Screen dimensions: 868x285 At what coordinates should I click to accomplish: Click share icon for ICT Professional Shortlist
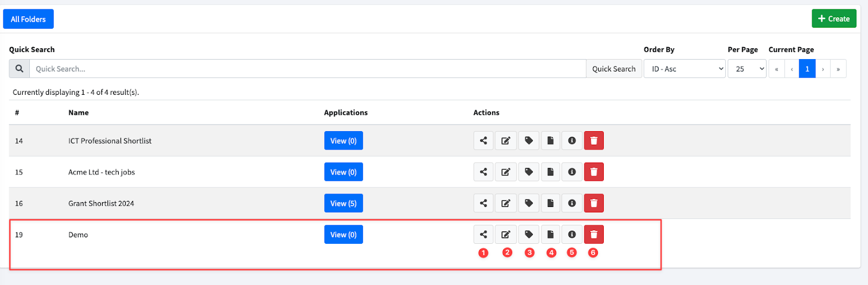483,141
